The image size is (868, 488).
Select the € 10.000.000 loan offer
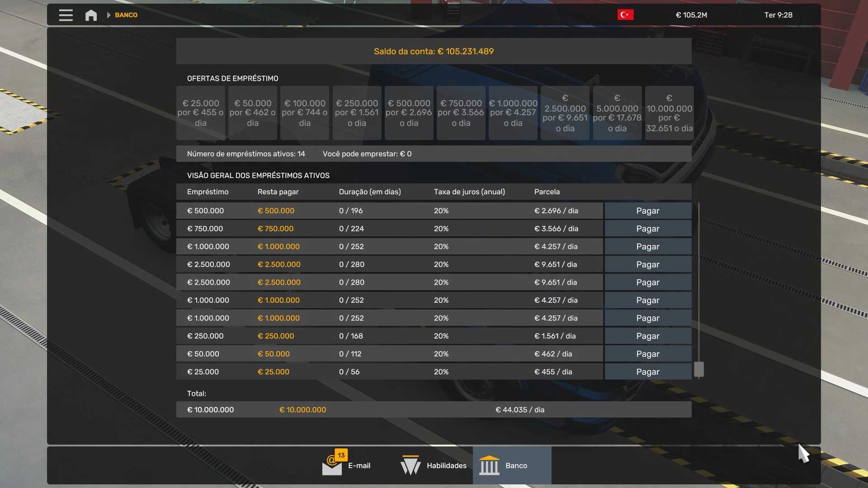[x=669, y=113]
